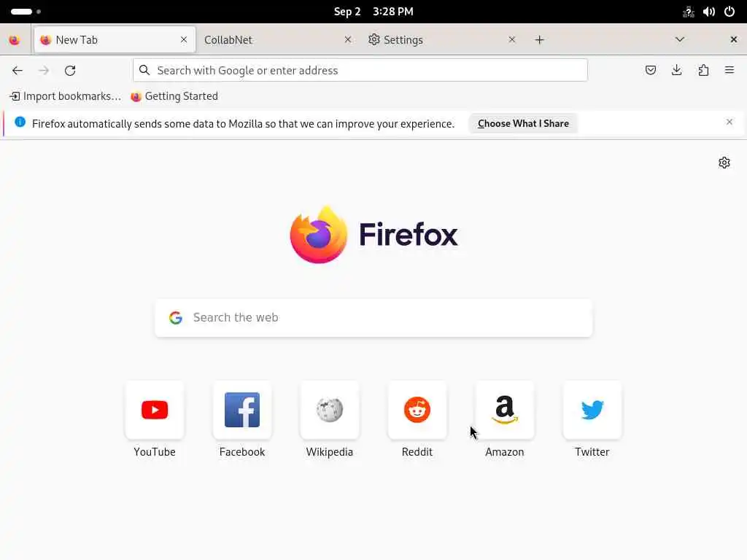Viewport: 747px width, 560px height.
Task: Open a new tab with plus
Action: point(539,40)
